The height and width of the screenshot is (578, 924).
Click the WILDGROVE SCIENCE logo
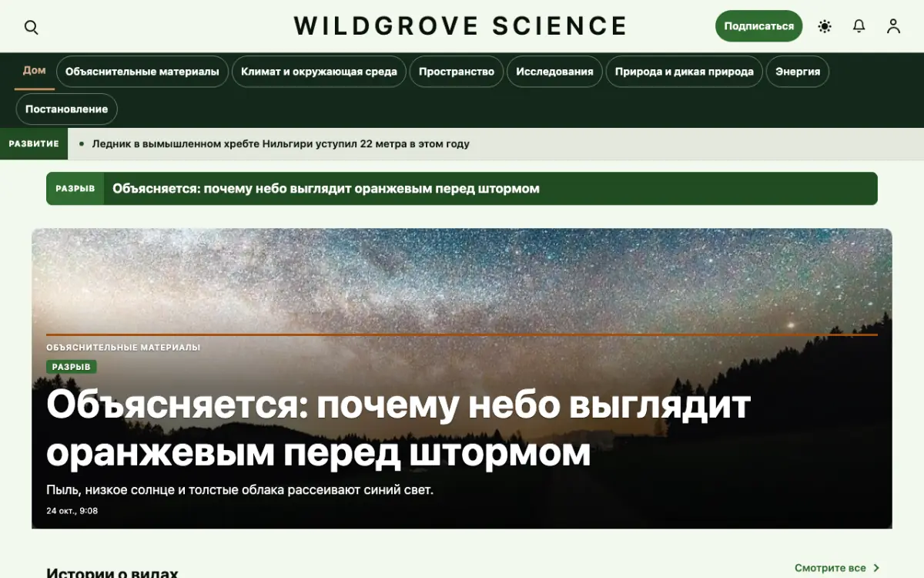[460, 26]
